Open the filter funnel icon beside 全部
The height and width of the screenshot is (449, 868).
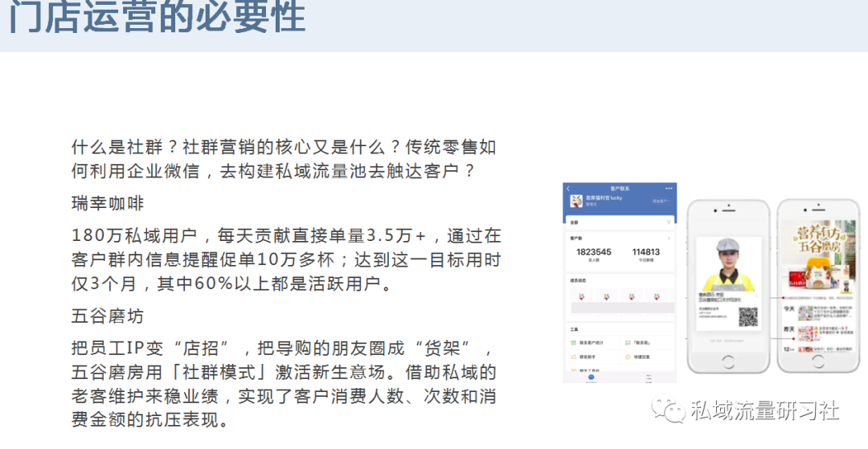[669, 222]
